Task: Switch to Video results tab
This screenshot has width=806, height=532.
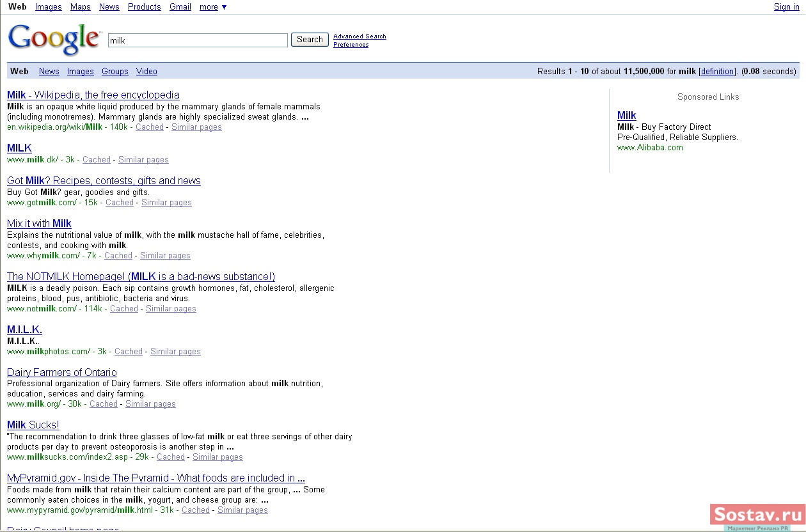Action: pyautogui.click(x=146, y=72)
